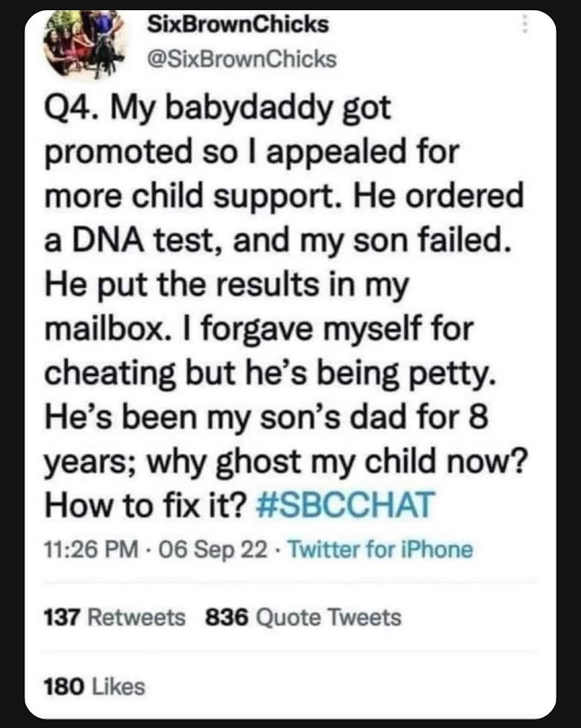Click the Twitter for iPhone source link
Viewport: 581px width, 728px height.
pos(381,549)
